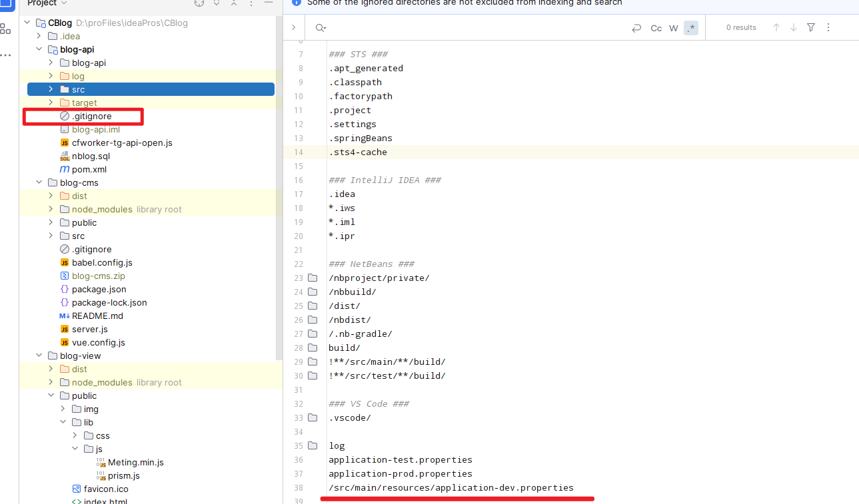Click line 14 .sts4-cache in editor
Viewport: 859px width, 504px height.
(x=358, y=152)
